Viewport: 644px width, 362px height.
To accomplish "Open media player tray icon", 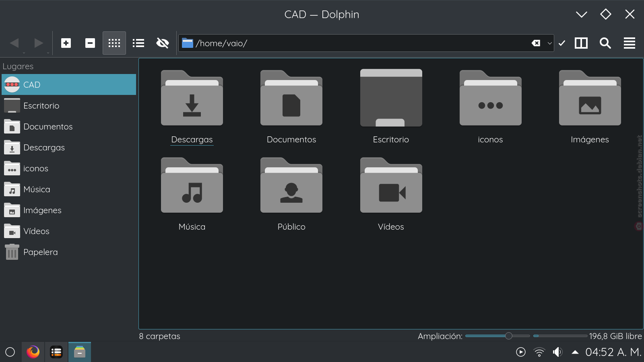I will [521, 352].
